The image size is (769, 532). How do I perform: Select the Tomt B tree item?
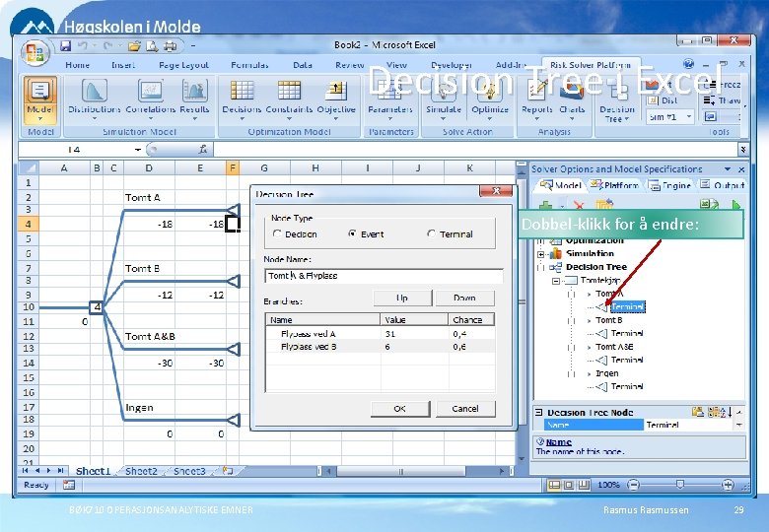(x=608, y=320)
